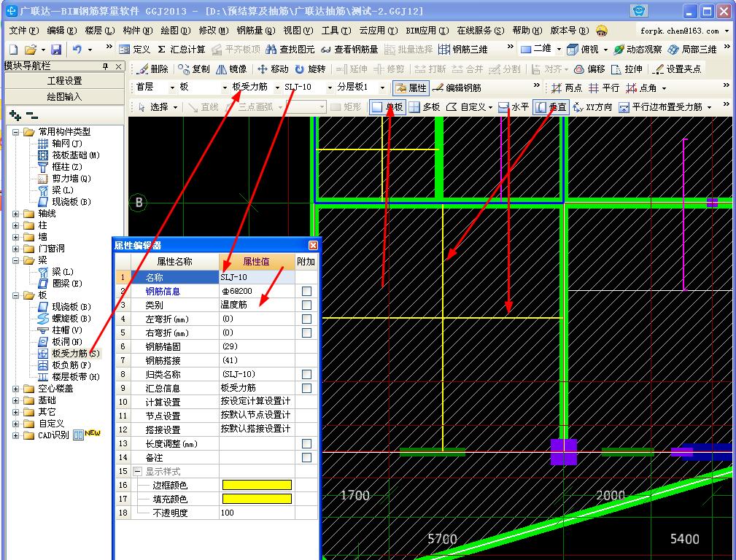Click 动态观察 dynamic observe tool
Viewport: 736px width, 560px height.
click(638, 50)
